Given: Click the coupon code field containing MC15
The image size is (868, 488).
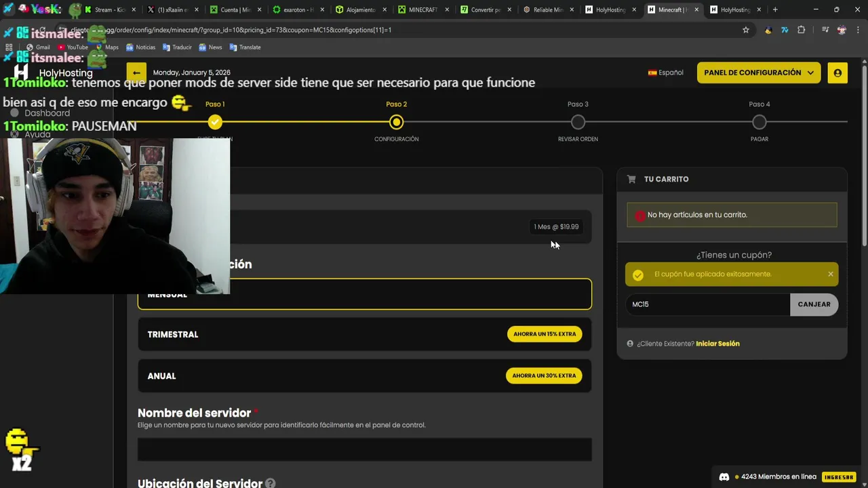Looking at the screenshot, I should point(708,304).
